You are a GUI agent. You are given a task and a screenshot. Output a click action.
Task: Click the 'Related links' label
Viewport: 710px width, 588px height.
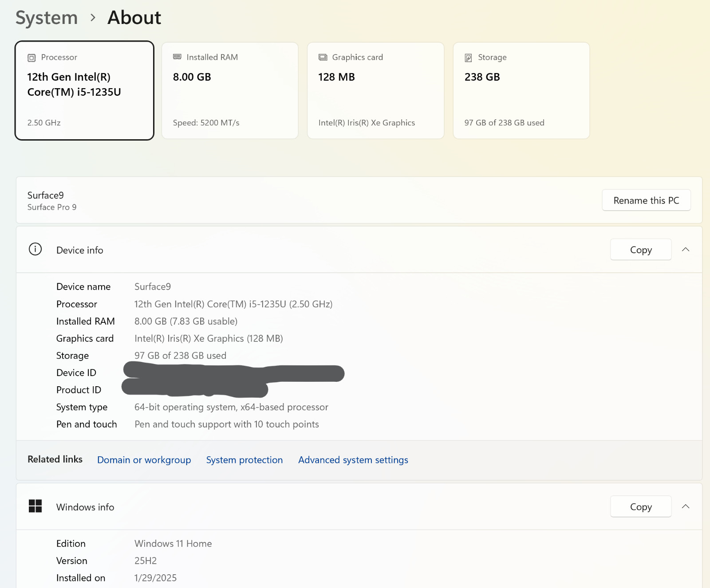[55, 459]
